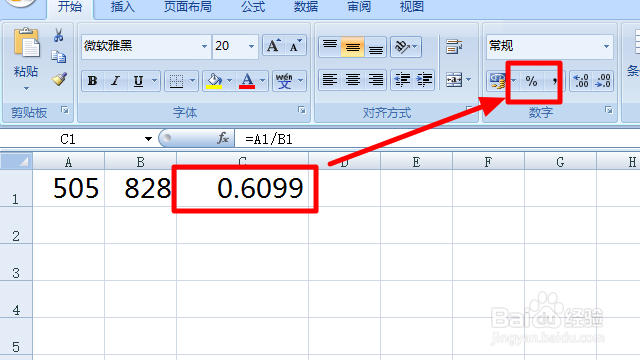Decrease decimal places icon
The image size is (640, 360).
coord(603,81)
